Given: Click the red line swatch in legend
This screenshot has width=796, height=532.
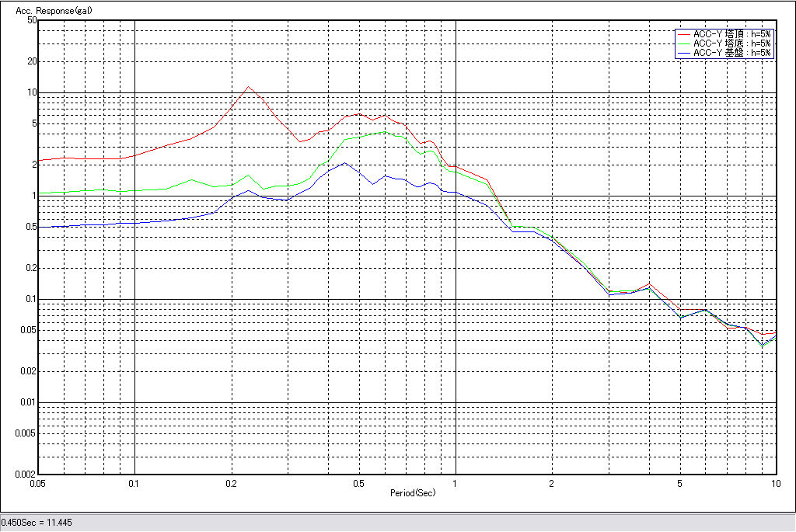Looking at the screenshot, I should click(683, 33).
